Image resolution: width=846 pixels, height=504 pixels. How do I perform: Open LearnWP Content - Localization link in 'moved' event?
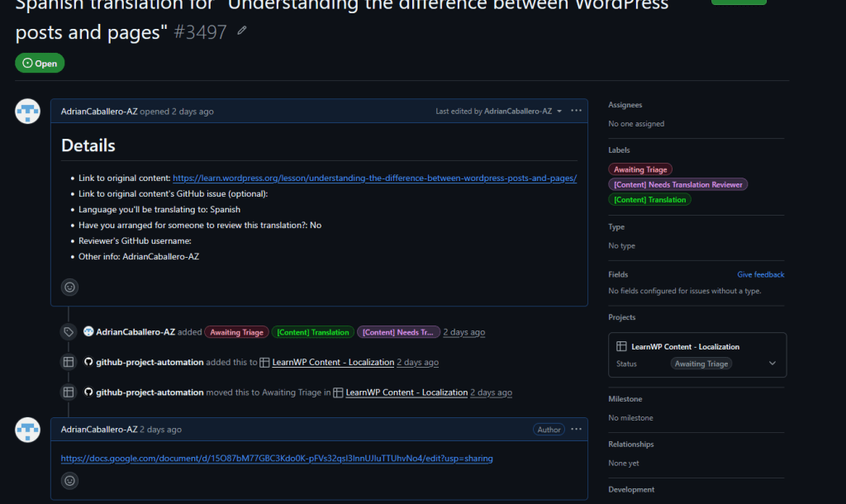pyautogui.click(x=406, y=392)
